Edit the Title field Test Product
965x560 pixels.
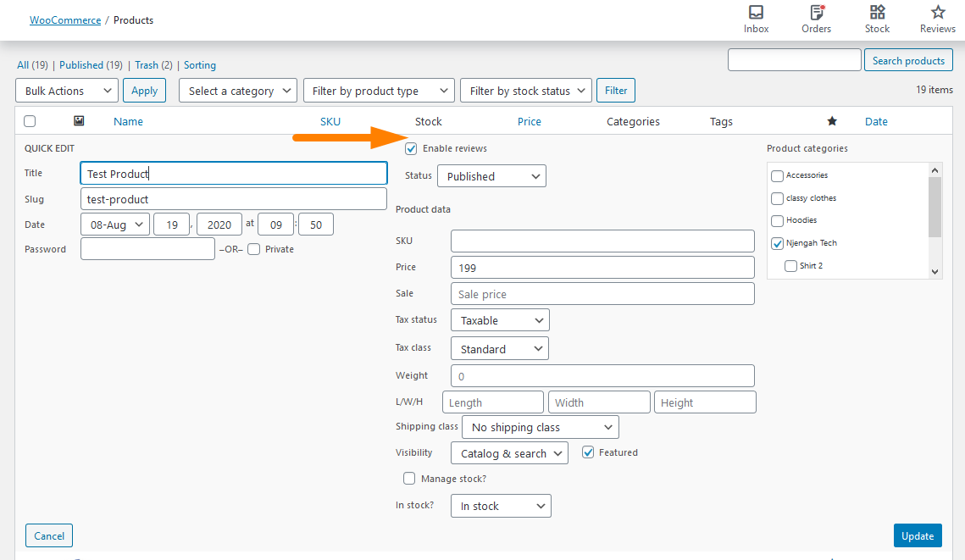234,174
